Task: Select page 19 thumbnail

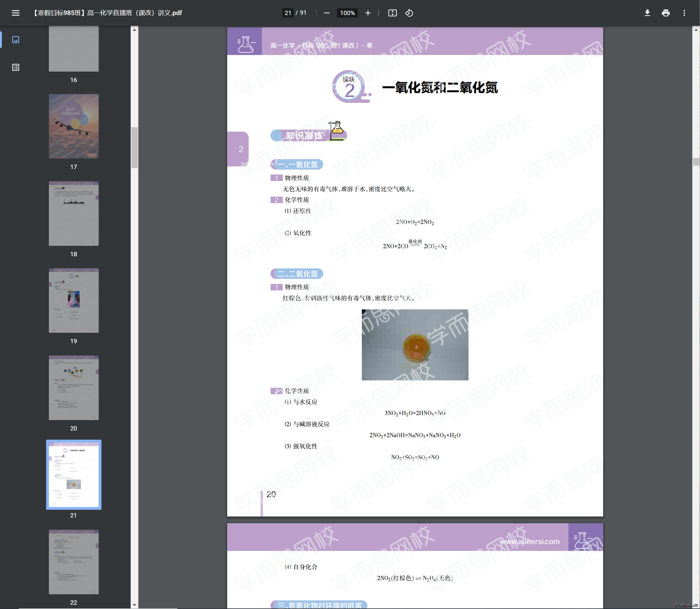Action: pyautogui.click(x=74, y=301)
